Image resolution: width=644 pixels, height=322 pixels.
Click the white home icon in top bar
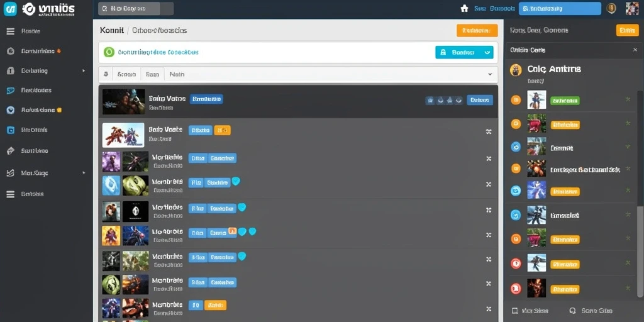465,8
